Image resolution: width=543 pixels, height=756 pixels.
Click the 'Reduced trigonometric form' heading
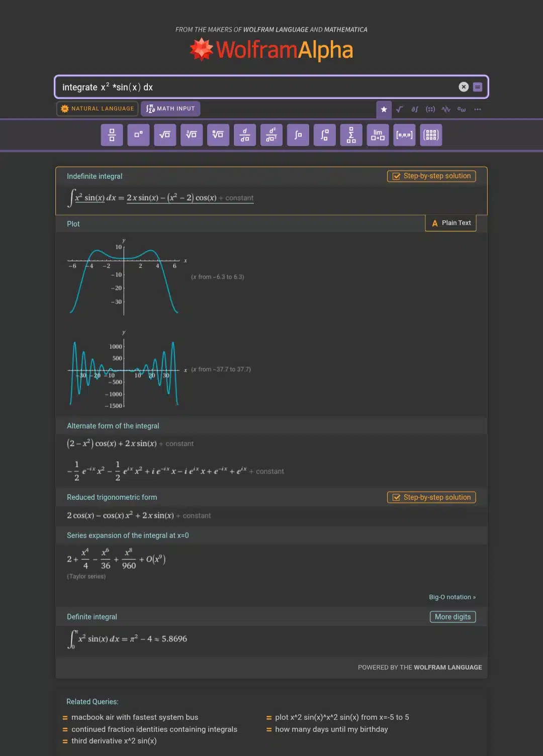click(x=112, y=497)
